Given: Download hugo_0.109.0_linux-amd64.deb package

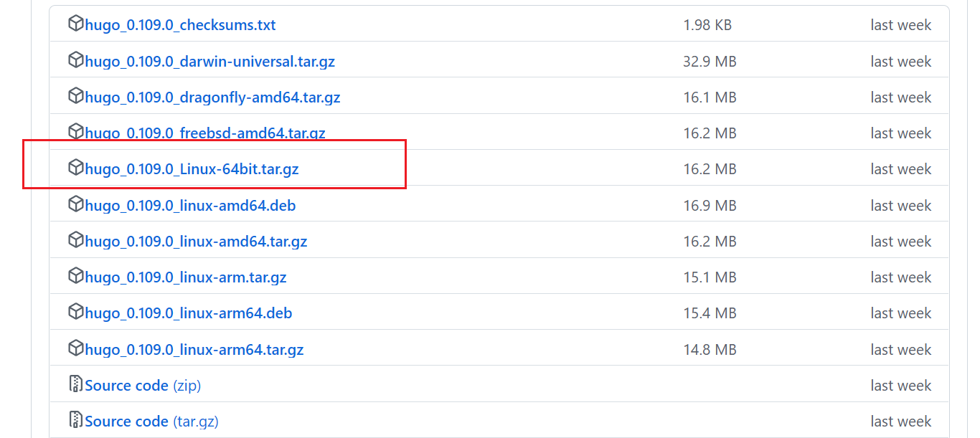Looking at the screenshot, I should tap(190, 206).
